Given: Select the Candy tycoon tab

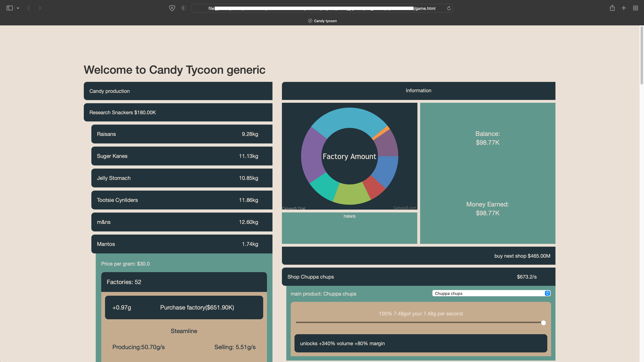Looking at the screenshot, I should (322, 21).
